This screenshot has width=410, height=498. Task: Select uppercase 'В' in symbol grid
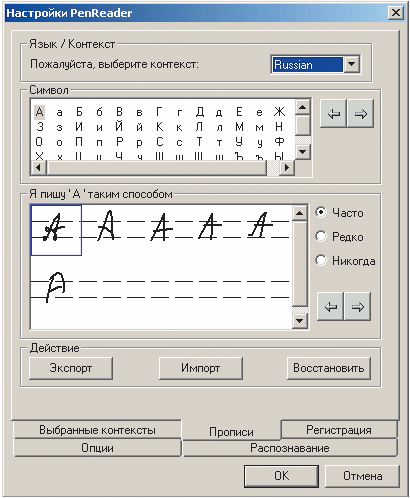(119, 112)
